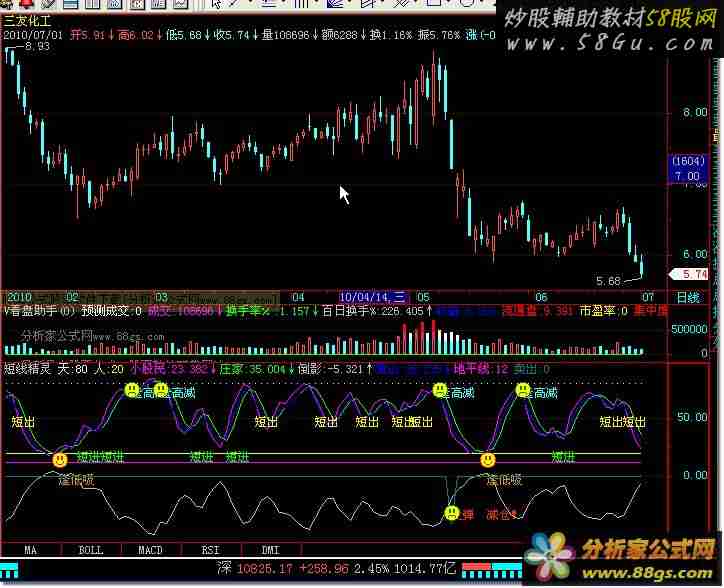This screenshot has width=724, height=588.
Task: Click the 人:20 parameter
Action: point(109,369)
